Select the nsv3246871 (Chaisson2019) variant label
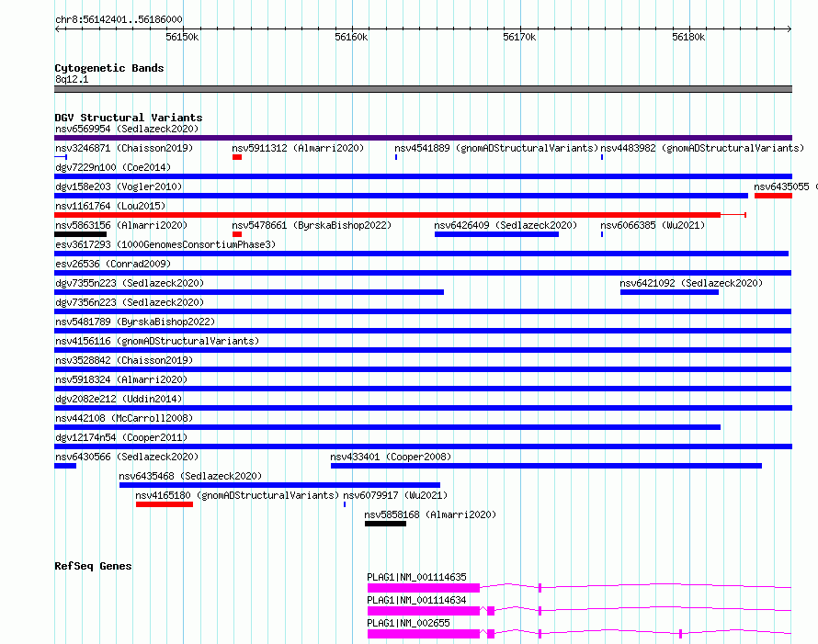This screenshot has width=818, height=644. (x=124, y=148)
